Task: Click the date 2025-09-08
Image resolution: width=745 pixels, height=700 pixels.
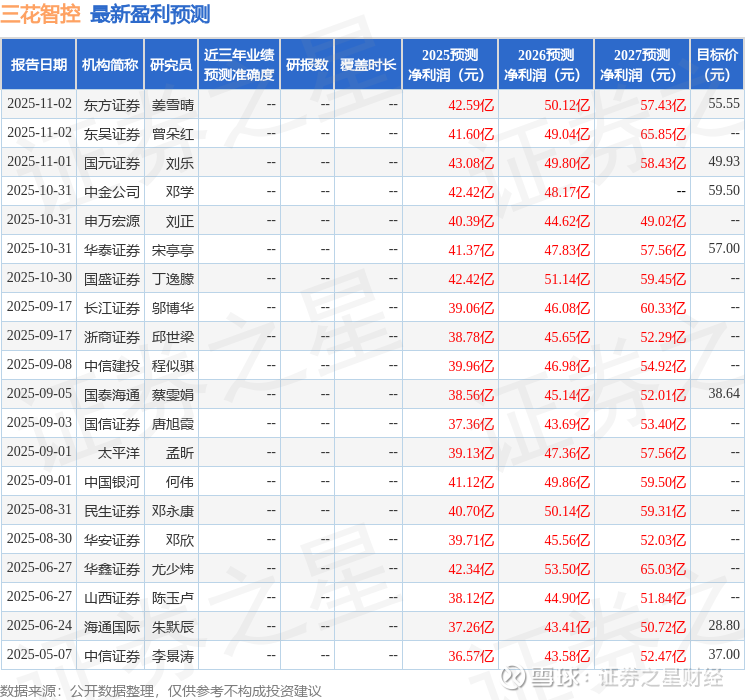Action: pos(39,364)
